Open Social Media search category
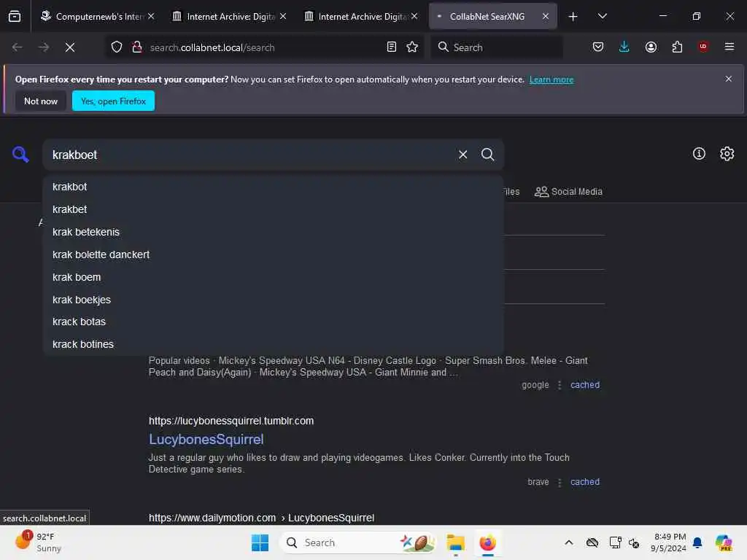The height and width of the screenshot is (560, 747). tap(568, 192)
